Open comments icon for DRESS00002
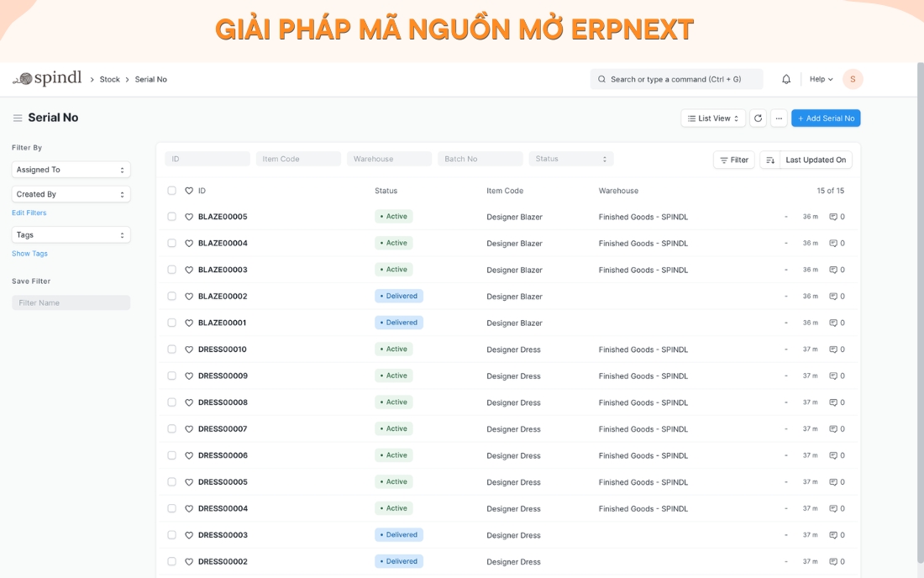Image resolution: width=924 pixels, height=578 pixels. pos(833,561)
